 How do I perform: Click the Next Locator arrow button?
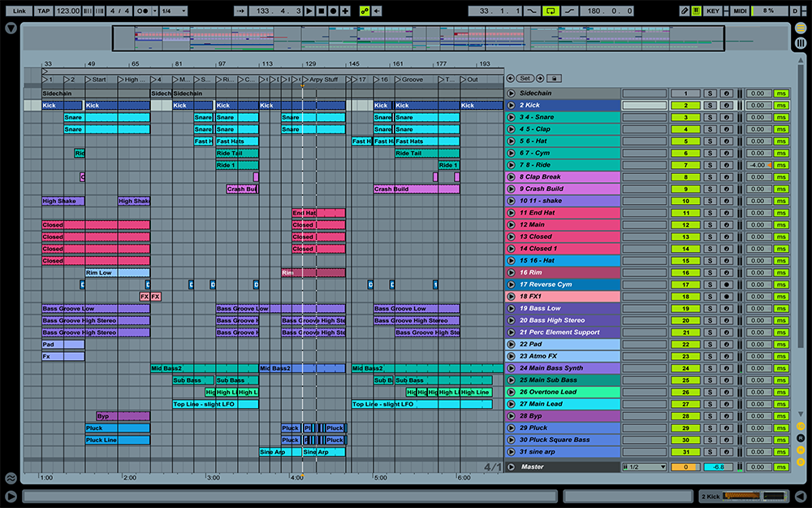pyautogui.click(x=540, y=78)
